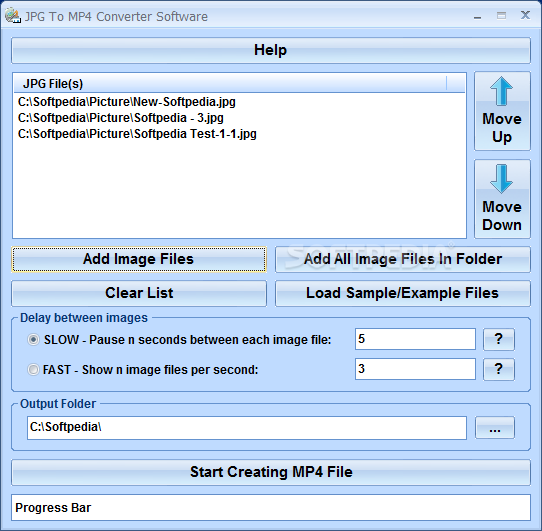542x531 pixels.
Task: Open the Help button
Action: 271,50
